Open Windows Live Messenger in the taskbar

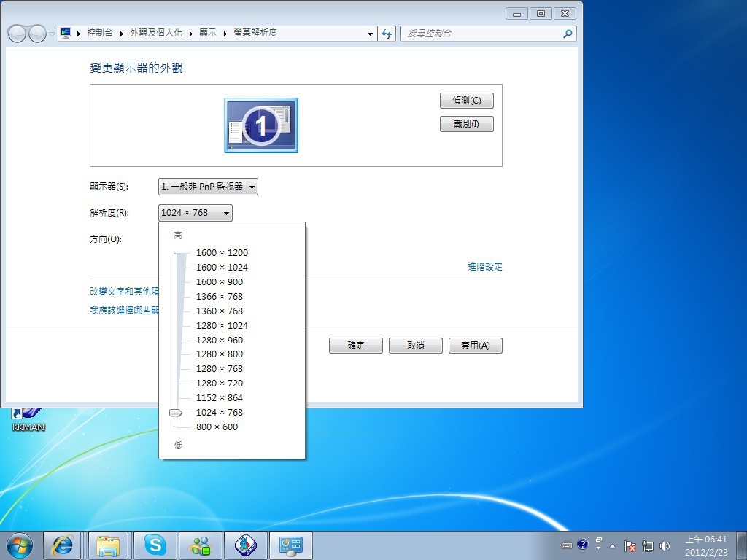[200, 545]
